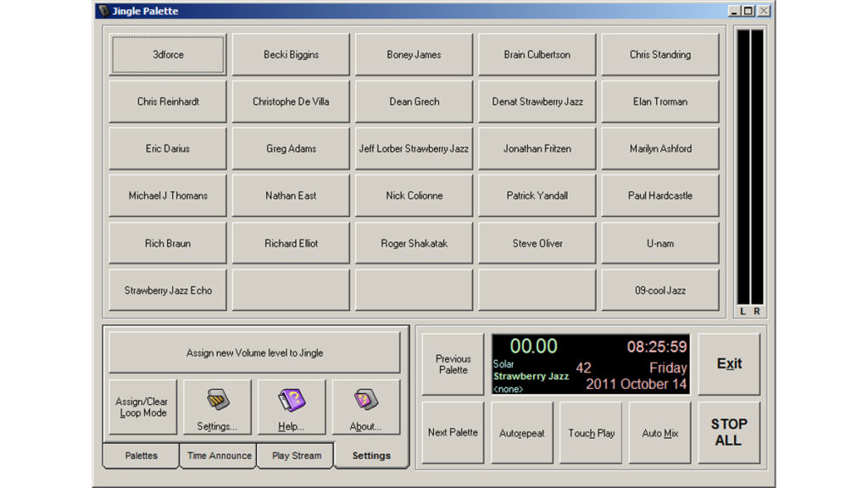Toggle Assign/Clear Loop Mode
The width and height of the screenshot is (868, 488).
142,407
